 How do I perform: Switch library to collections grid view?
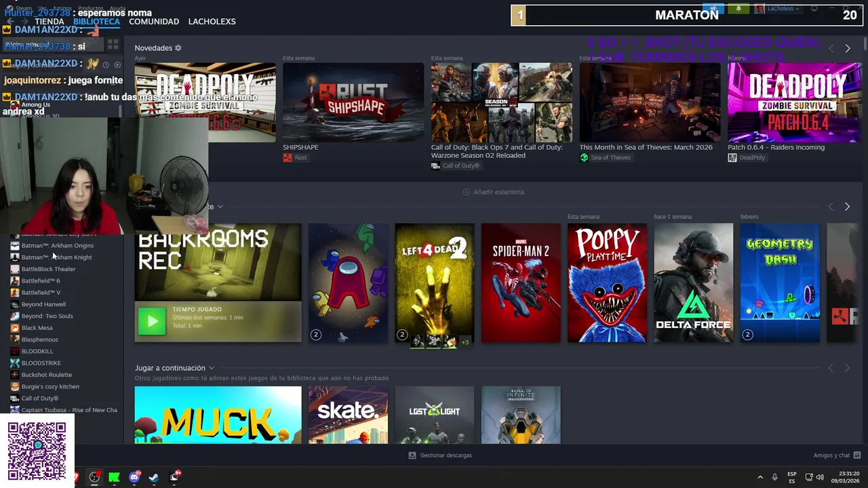tap(113, 45)
